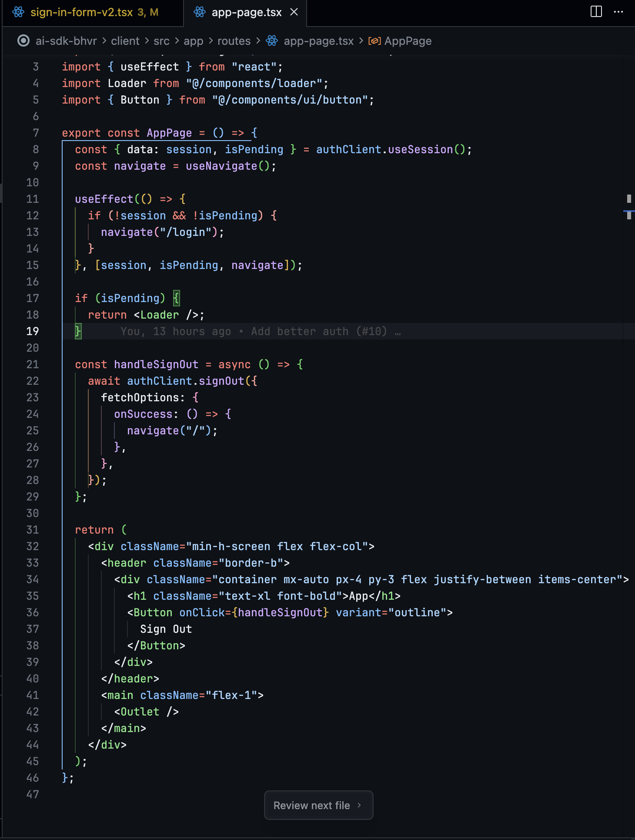
Task: Click line number 31 in the gutter
Action: point(33,530)
